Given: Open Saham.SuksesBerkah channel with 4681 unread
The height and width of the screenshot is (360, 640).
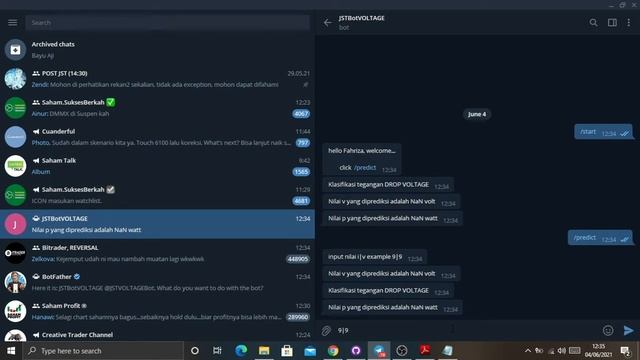Looking at the screenshot, I should click(157, 195).
